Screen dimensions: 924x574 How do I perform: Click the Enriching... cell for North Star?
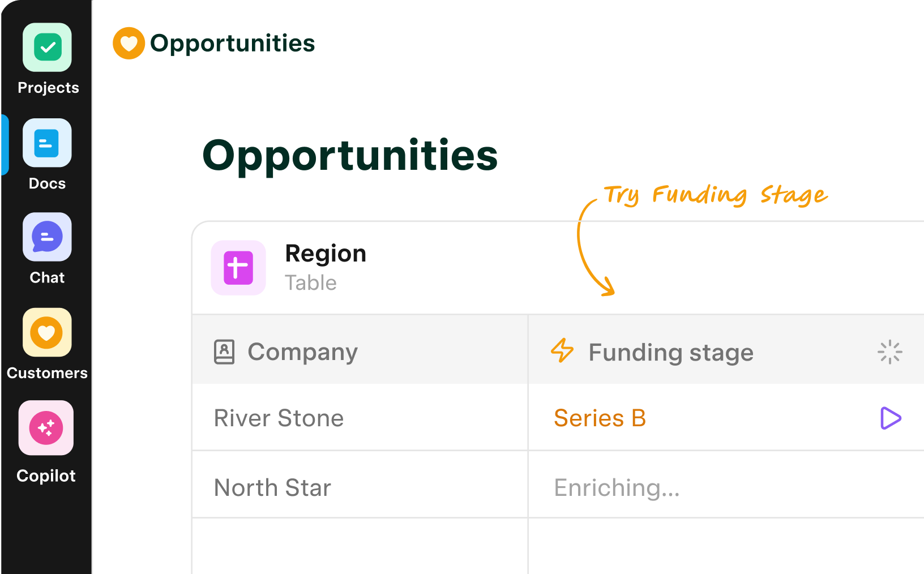(x=617, y=487)
